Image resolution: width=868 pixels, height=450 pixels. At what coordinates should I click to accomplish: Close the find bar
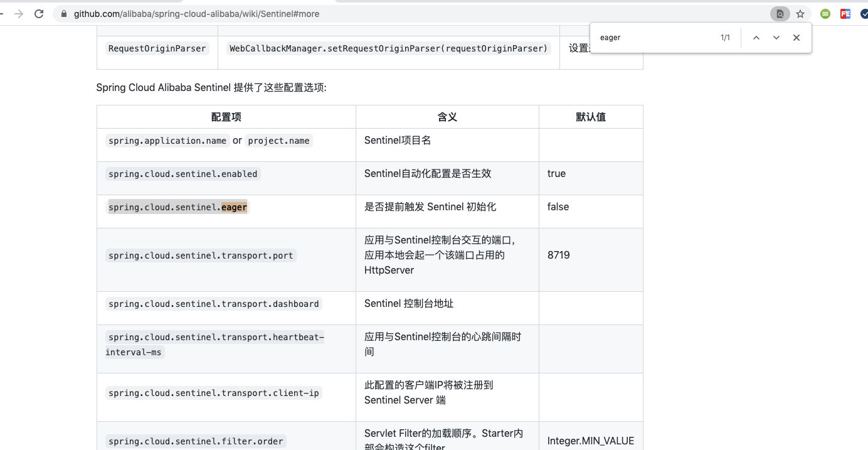point(797,38)
